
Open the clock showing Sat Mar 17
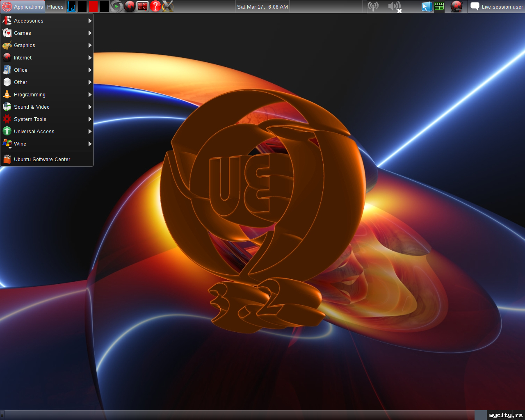click(262, 7)
